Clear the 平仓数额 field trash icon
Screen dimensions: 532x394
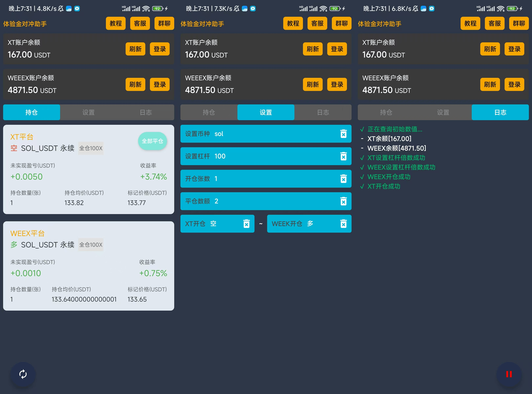[x=343, y=201]
